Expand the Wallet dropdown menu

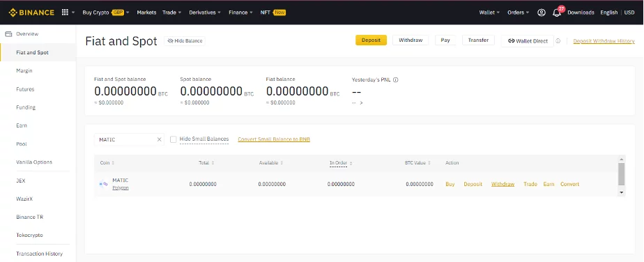click(x=489, y=13)
